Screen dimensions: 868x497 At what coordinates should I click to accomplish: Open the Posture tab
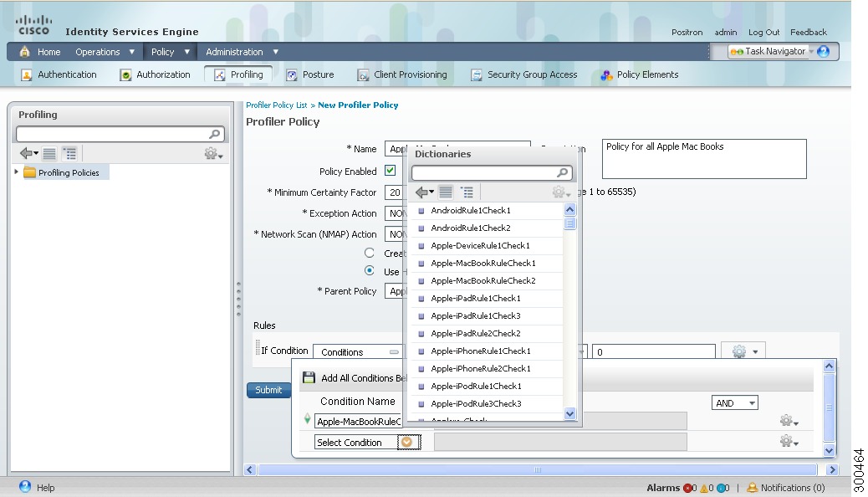pyautogui.click(x=310, y=74)
